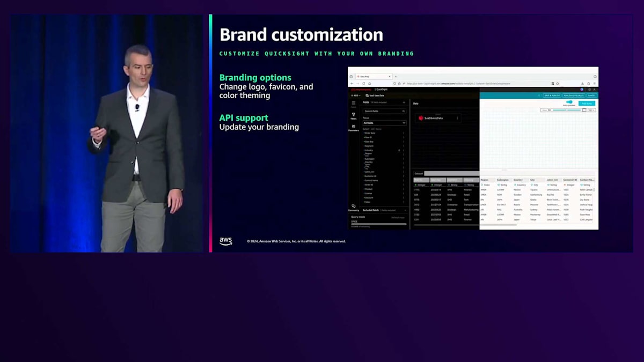
Task: Open the SaaS Sales Data dataset title icon
Action: (x=367, y=95)
